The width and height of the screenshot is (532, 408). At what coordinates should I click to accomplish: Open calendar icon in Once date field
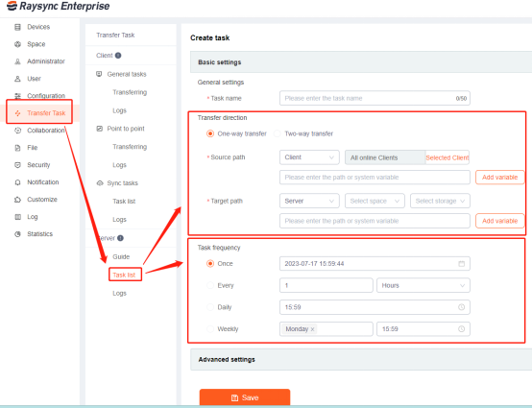[x=462, y=264]
